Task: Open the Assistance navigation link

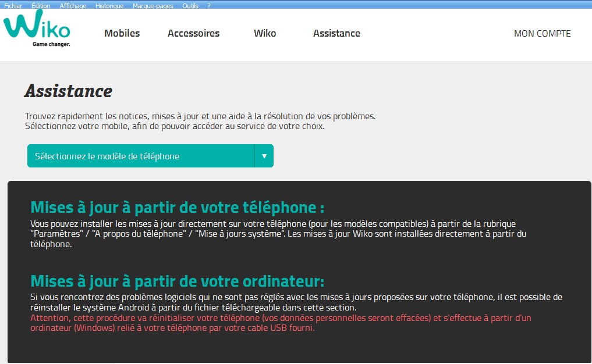Action: pyautogui.click(x=336, y=33)
